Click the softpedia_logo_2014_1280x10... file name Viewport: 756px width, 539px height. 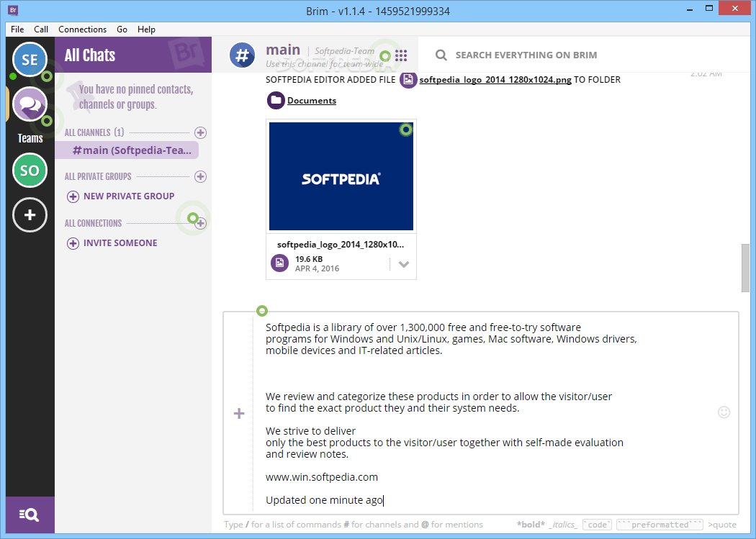[x=341, y=245]
